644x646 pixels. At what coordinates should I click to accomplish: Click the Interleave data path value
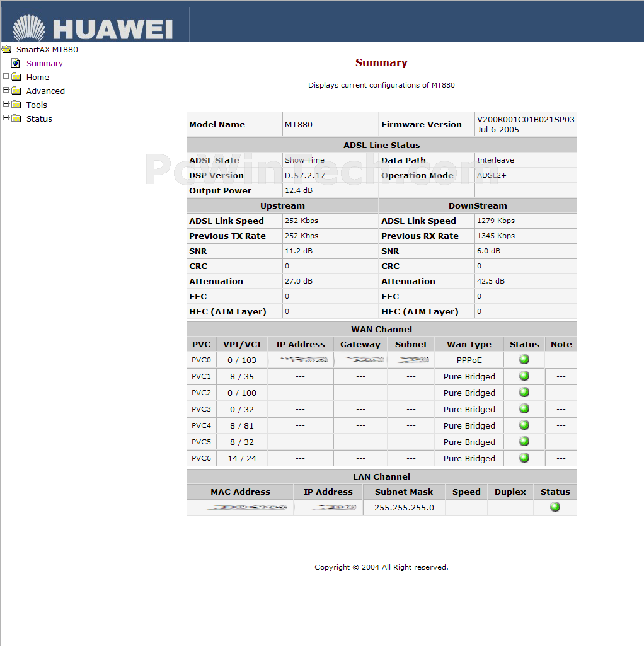click(x=495, y=160)
